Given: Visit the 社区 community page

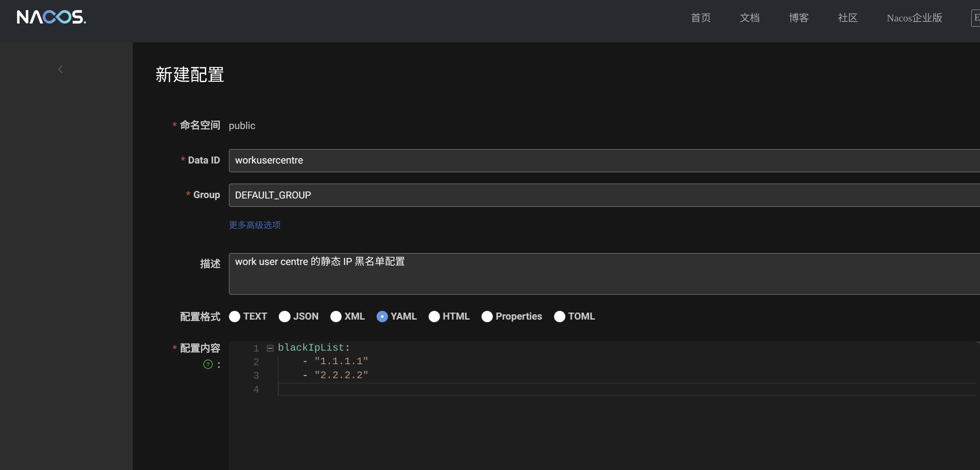Looking at the screenshot, I should point(848,18).
